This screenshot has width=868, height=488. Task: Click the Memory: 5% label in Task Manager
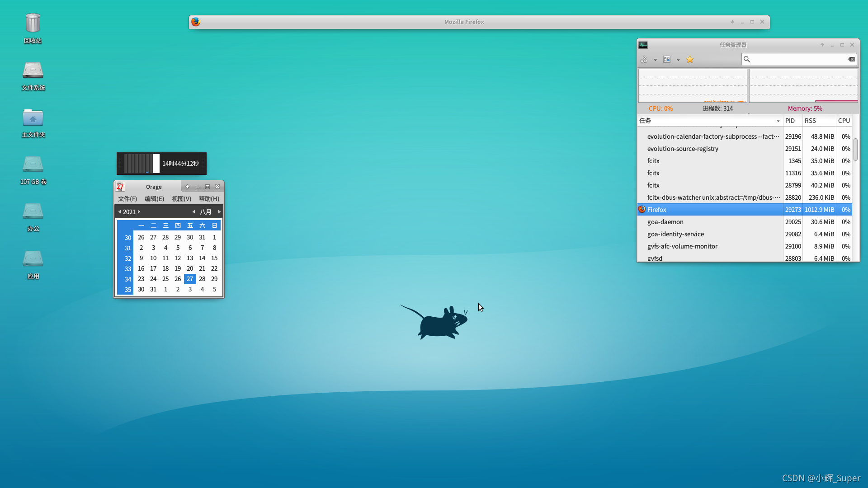coord(805,108)
